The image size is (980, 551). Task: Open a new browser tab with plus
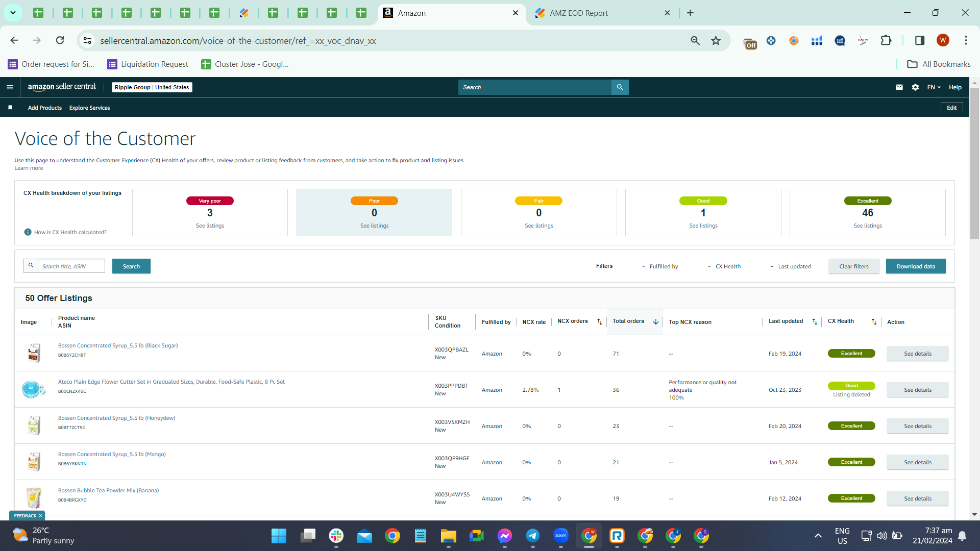click(690, 13)
